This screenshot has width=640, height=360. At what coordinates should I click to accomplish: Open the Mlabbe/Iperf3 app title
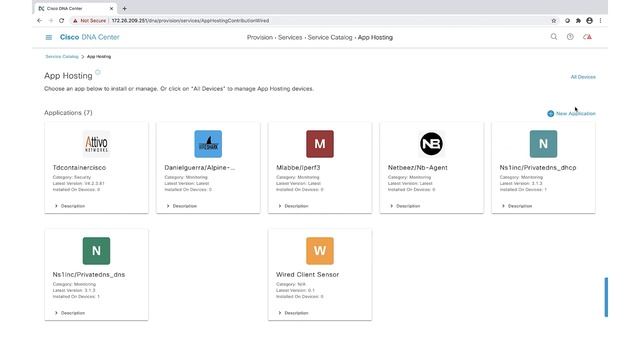click(298, 168)
